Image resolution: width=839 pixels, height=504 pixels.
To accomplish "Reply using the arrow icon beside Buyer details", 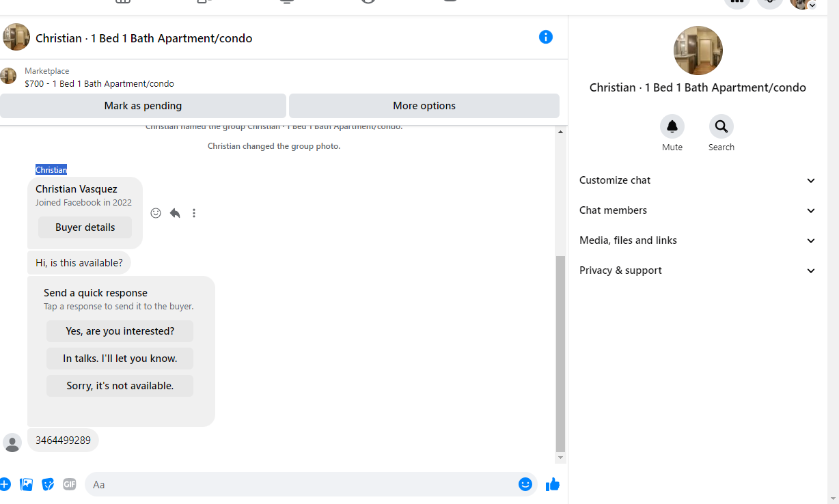I will click(175, 213).
